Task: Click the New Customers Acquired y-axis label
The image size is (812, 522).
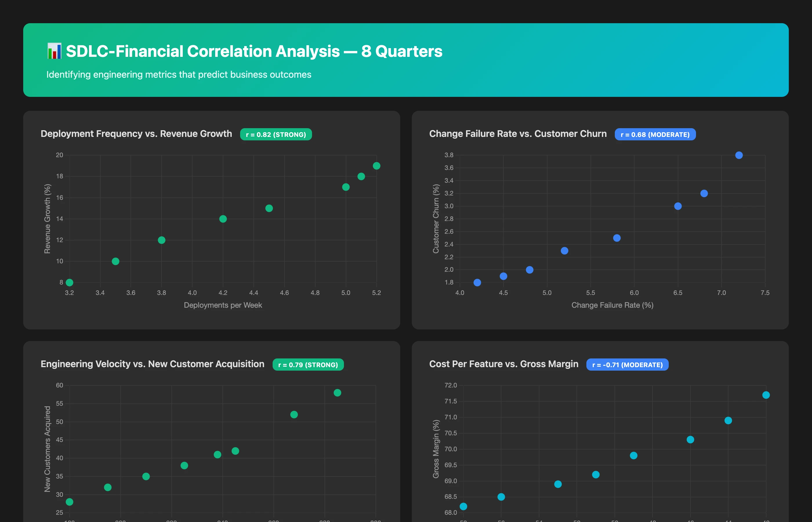Action: click(x=47, y=449)
